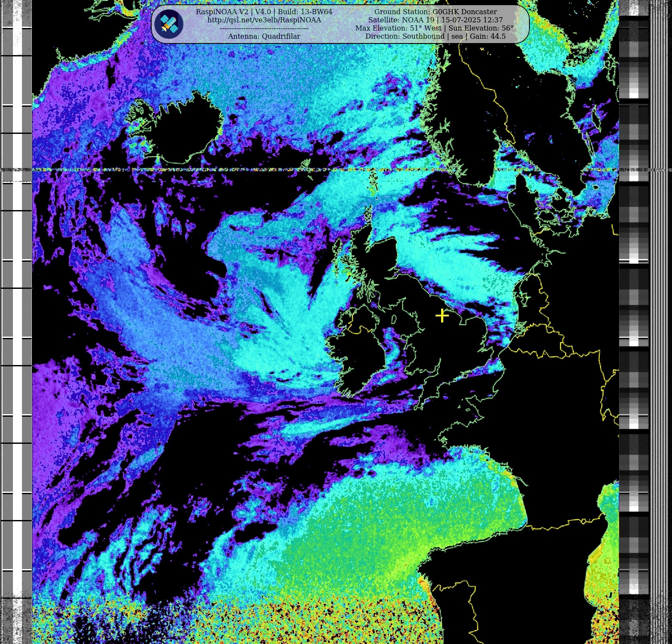The height and width of the screenshot is (644, 672).
Task: Select the 'Ground Station: G0GHK Doncaster' text
Action: coord(436,12)
